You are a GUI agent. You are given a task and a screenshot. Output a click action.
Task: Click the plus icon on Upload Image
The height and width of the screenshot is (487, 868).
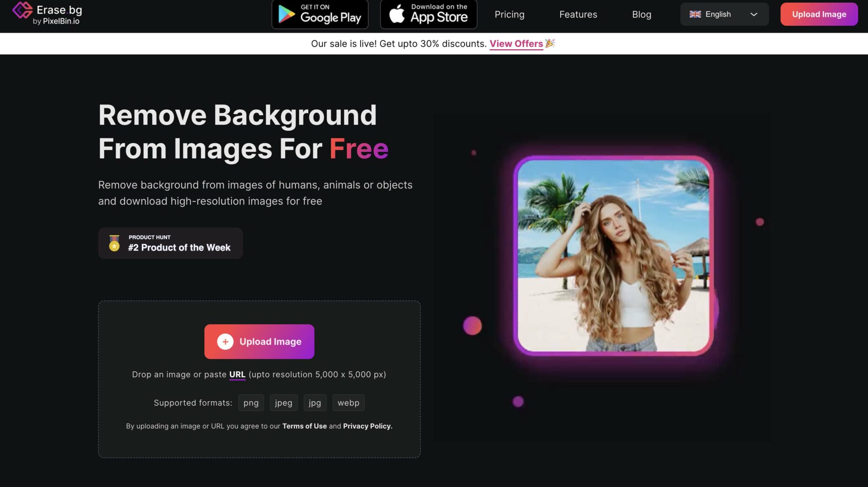(x=225, y=342)
